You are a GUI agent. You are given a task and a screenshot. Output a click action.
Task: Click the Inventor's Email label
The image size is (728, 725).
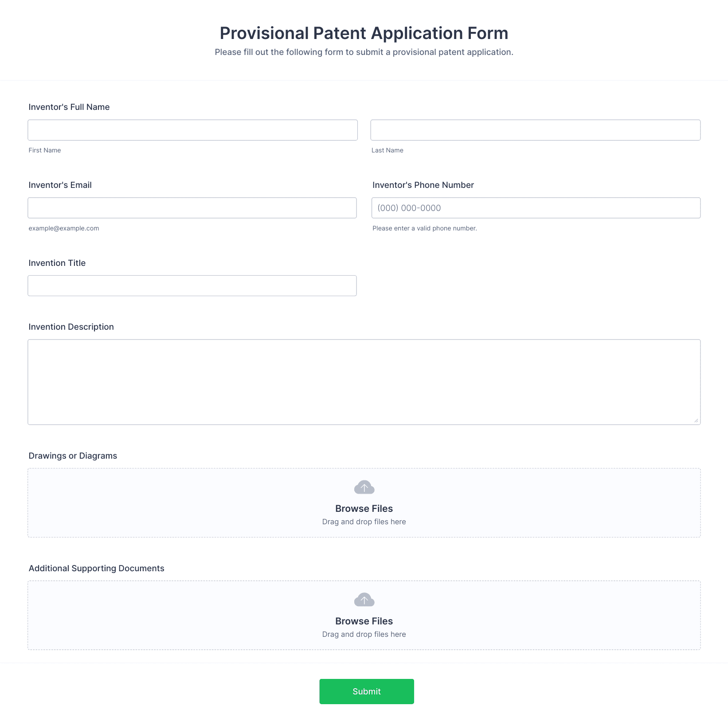(x=60, y=185)
